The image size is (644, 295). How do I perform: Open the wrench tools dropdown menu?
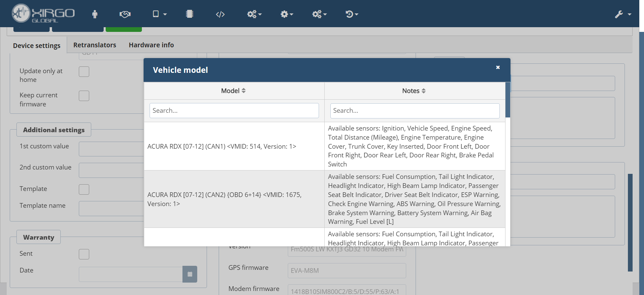(623, 14)
